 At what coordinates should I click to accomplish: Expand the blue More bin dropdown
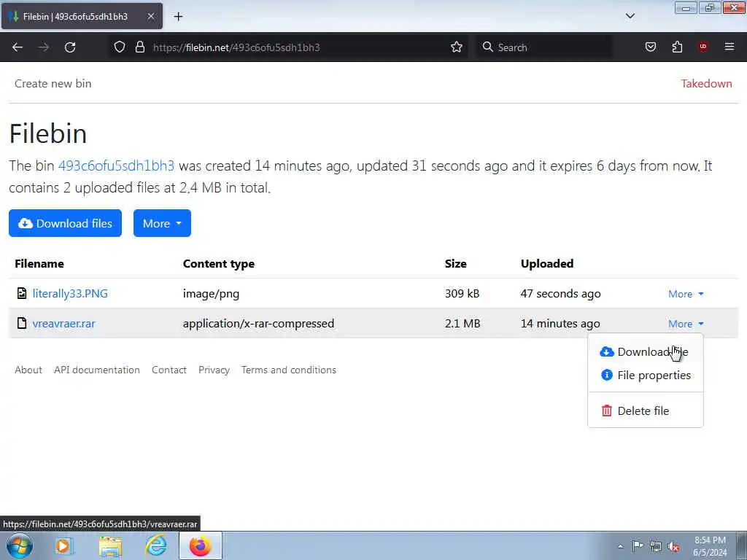162,223
